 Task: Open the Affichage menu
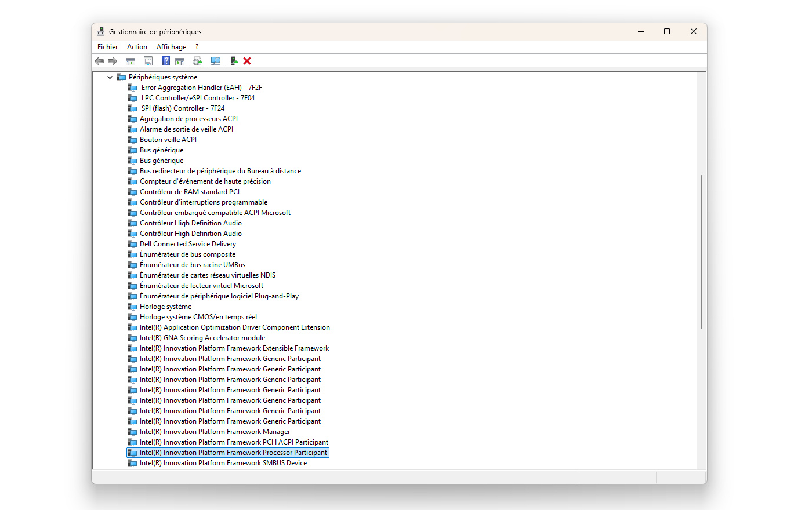pos(171,47)
